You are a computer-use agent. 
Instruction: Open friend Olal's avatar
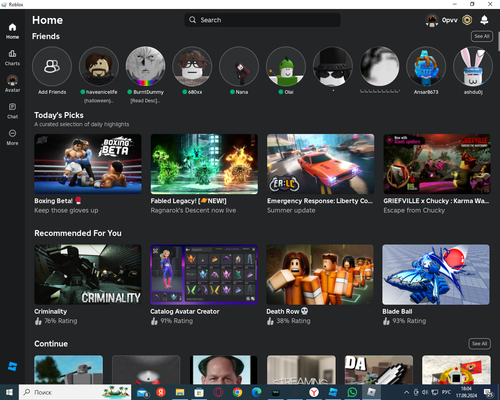[x=286, y=66]
